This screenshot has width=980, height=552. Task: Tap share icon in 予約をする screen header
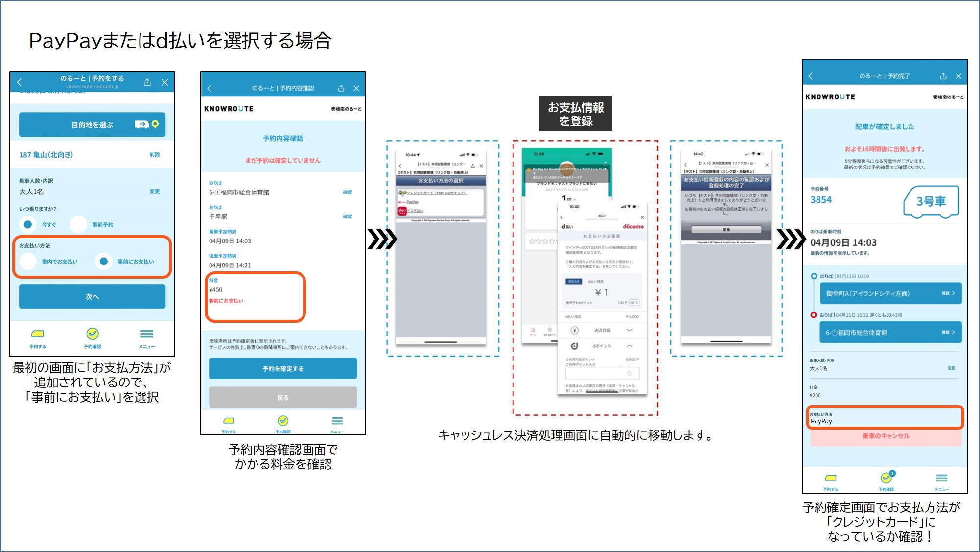tap(147, 82)
